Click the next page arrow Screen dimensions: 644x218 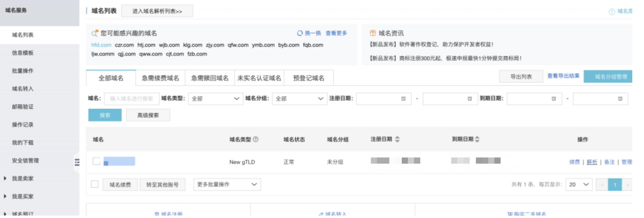pyautogui.click(x=627, y=185)
